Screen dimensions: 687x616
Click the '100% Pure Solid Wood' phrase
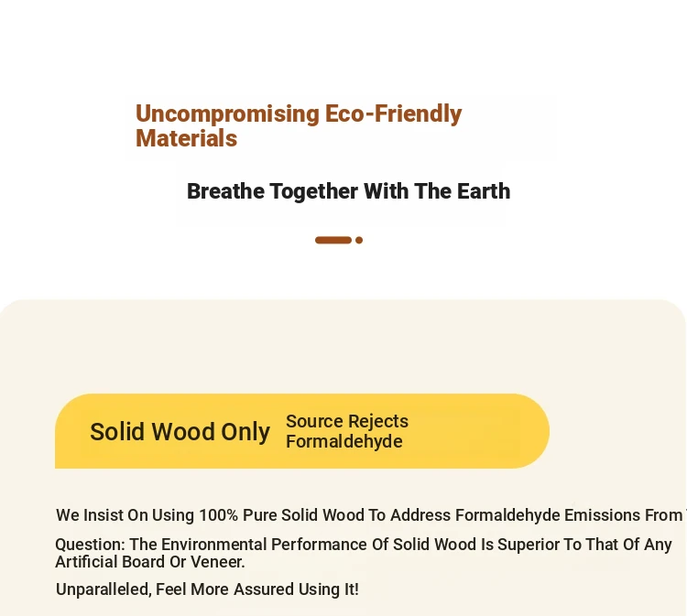281,515
